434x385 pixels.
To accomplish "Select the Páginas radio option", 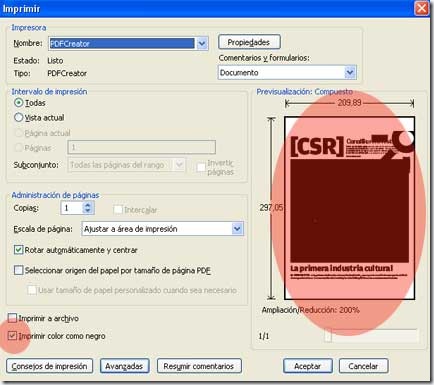I will 19,147.
